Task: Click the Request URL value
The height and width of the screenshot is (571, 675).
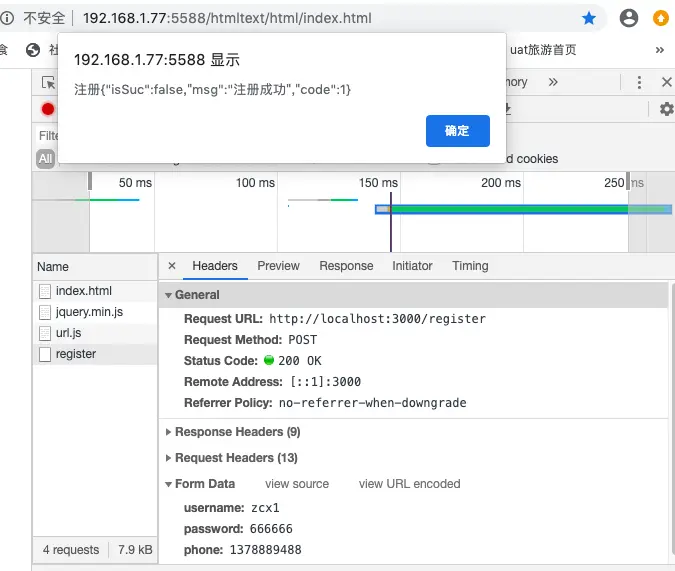Action: tap(377, 319)
